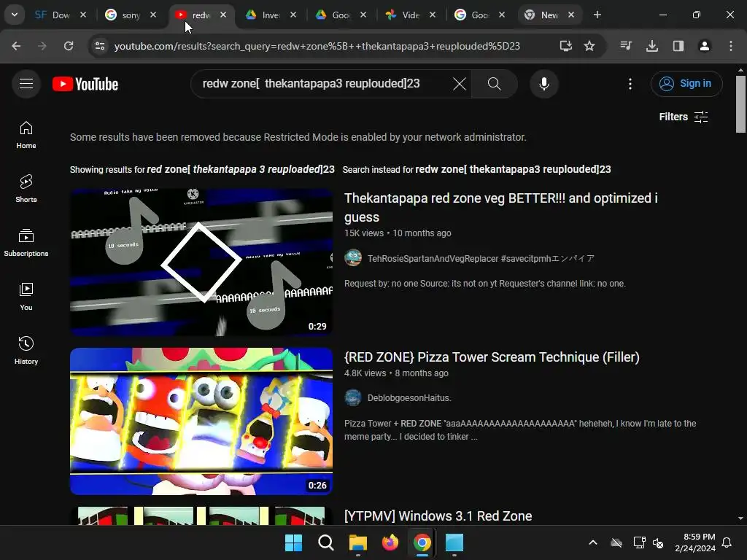Open Subscriptions in the sidebar

pos(26,242)
